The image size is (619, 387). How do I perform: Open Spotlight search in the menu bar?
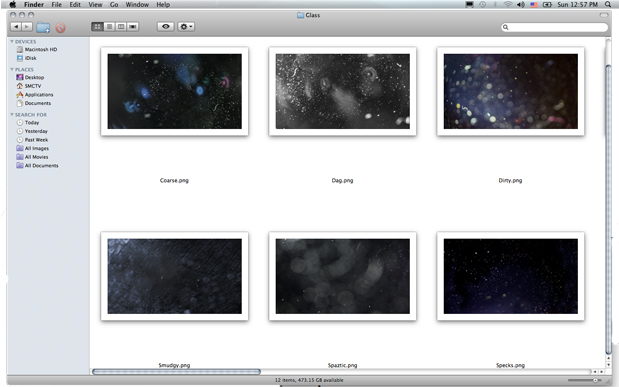coord(608,4)
